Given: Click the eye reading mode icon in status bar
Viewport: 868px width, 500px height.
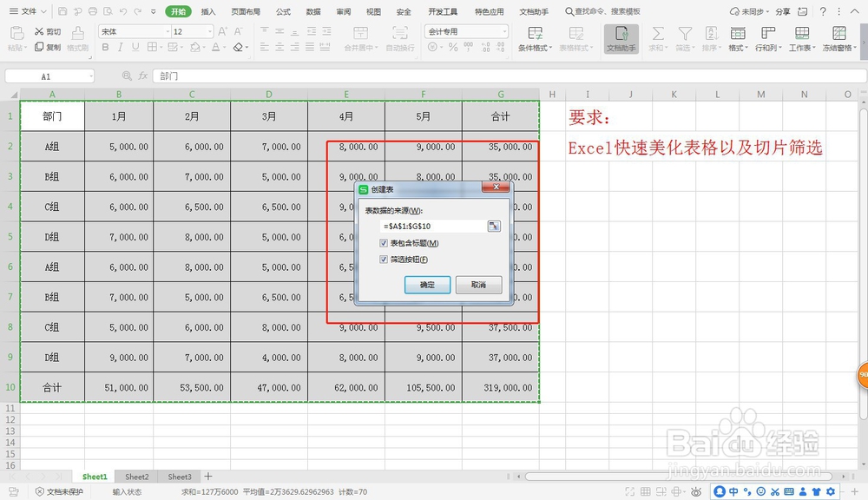Looking at the screenshot, I should pyautogui.click(x=696, y=491).
